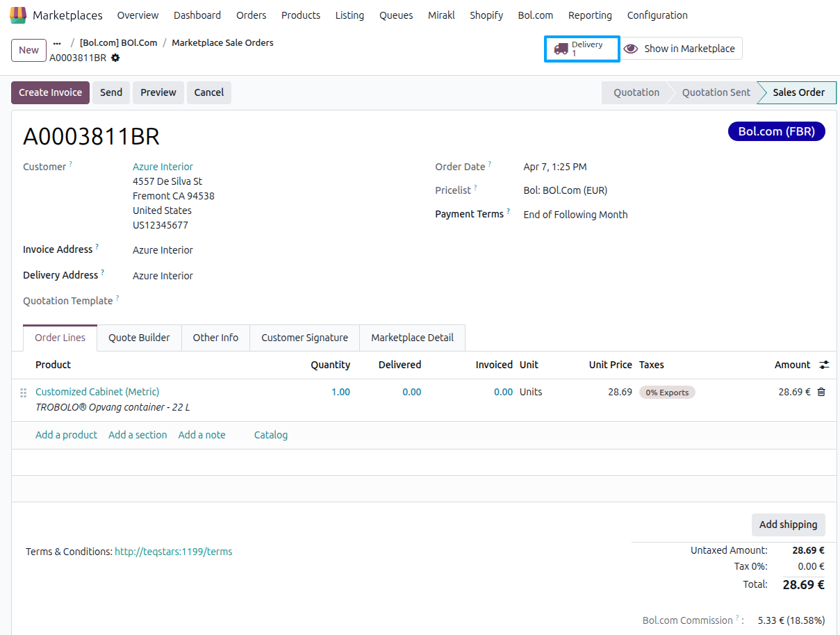840x635 pixels.
Task: Click help mark beside Customer label
Action: coord(71,165)
